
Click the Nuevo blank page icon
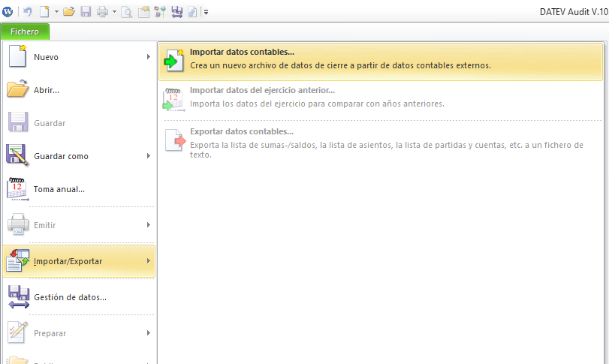17,56
